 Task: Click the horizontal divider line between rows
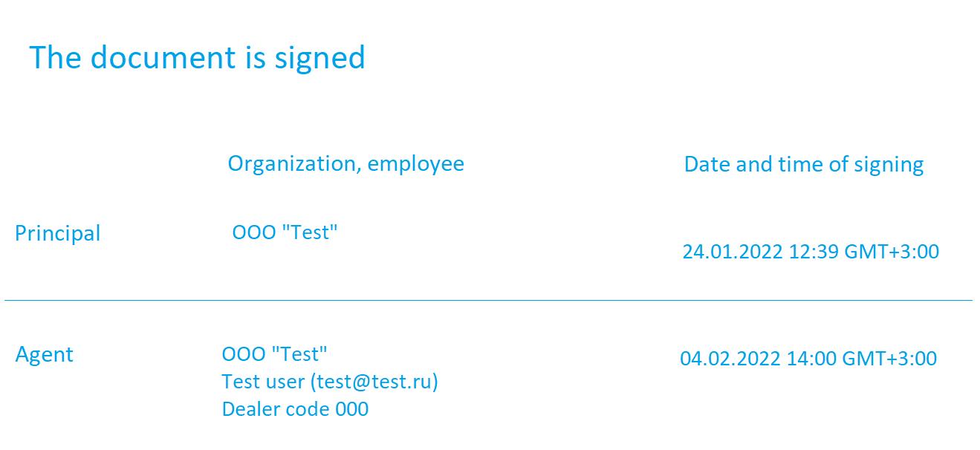tap(488, 300)
